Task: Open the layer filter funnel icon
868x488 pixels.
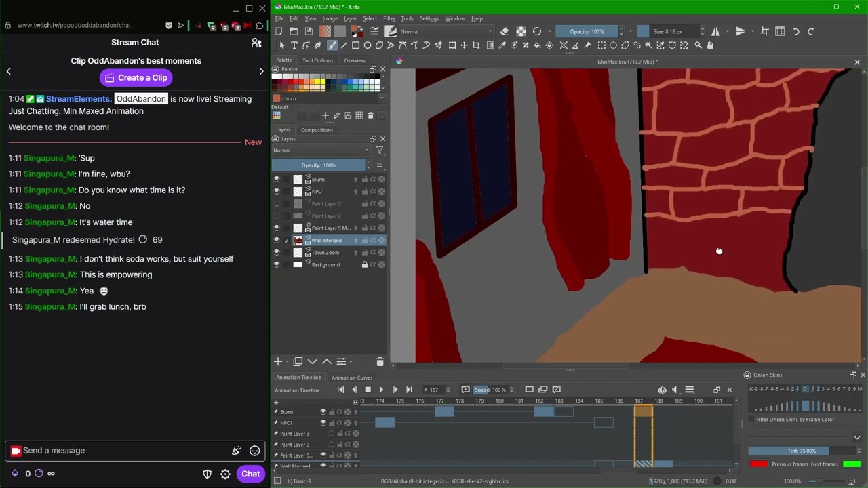Action: coord(380,150)
